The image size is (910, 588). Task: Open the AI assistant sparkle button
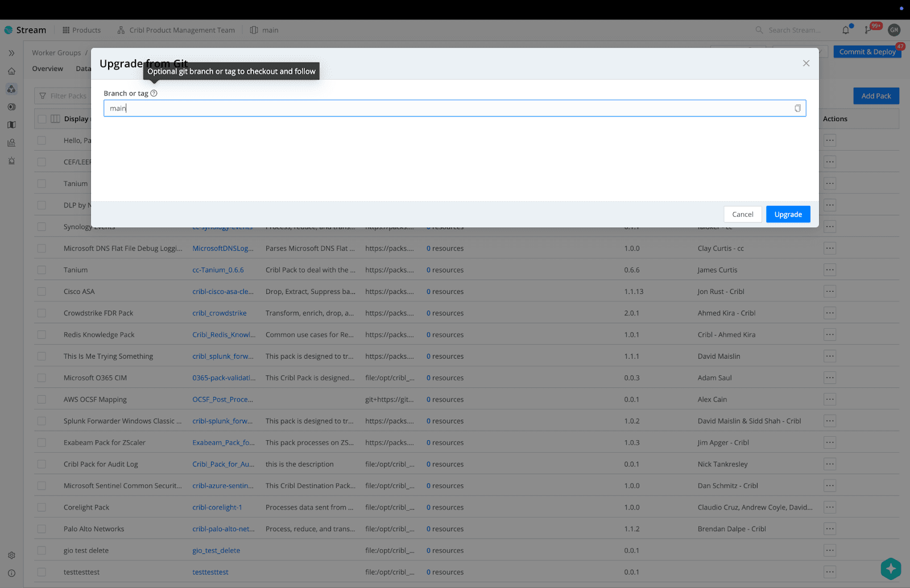coord(891,568)
